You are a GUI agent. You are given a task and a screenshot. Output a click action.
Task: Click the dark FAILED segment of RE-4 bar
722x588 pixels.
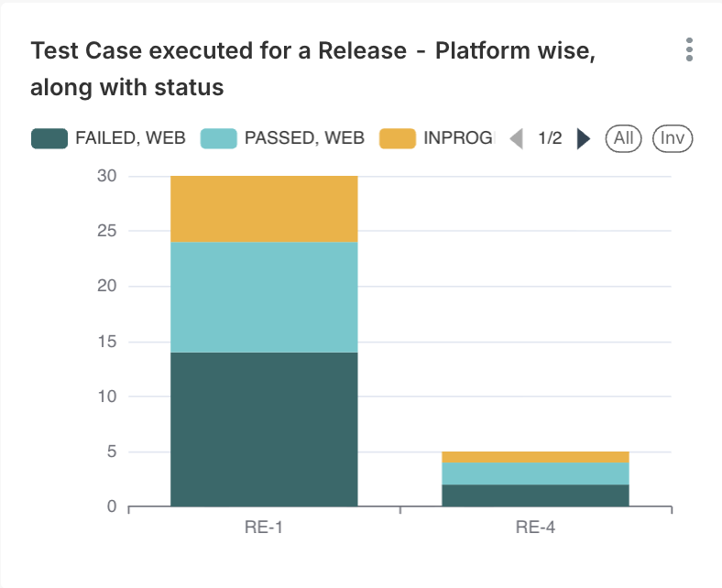pyautogui.click(x=536, y=495)
